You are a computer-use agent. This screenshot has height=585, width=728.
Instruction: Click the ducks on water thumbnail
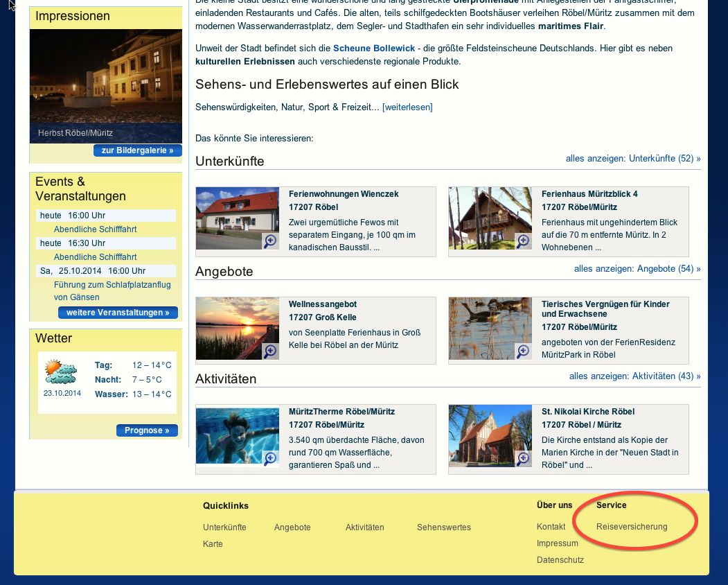click(x=490, y=329)
